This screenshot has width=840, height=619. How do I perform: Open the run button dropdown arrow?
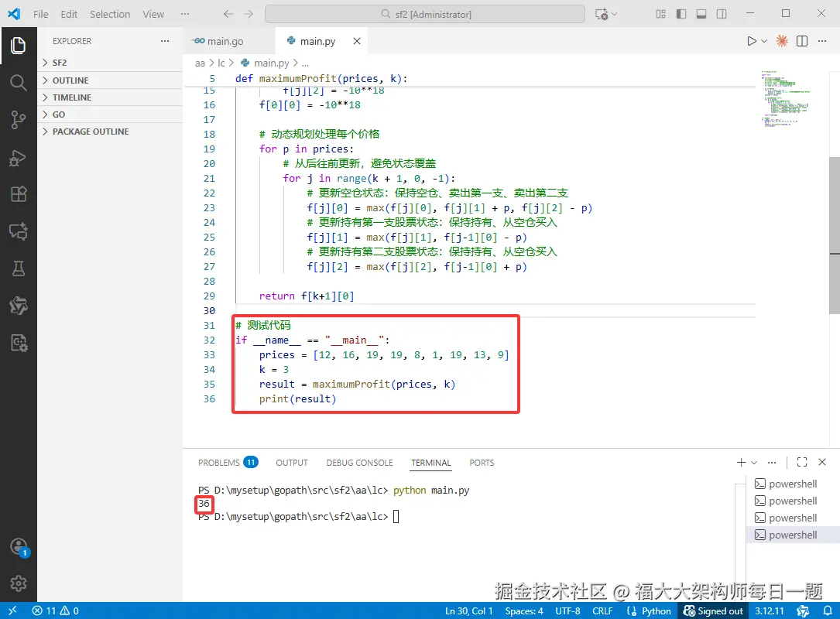[x=764, y=41]
